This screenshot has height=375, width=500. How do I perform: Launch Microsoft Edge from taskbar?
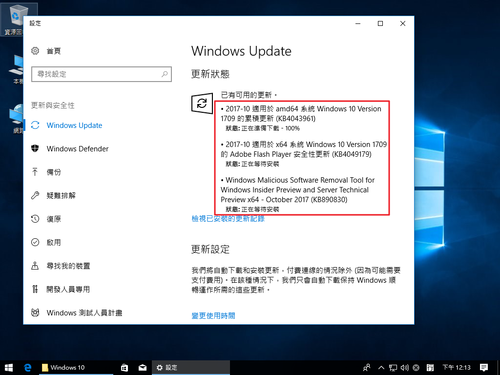(x=28, y=367)
